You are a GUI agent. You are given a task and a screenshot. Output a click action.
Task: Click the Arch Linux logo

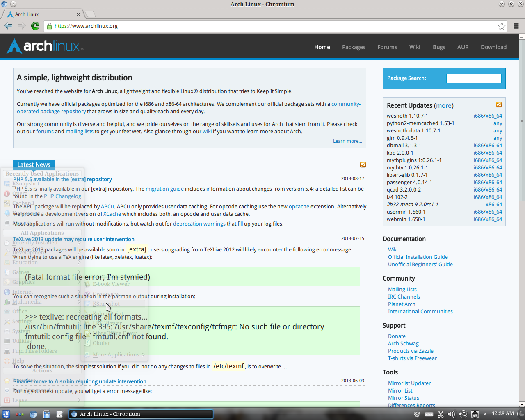pyautogui.click(x=45, y=46)
